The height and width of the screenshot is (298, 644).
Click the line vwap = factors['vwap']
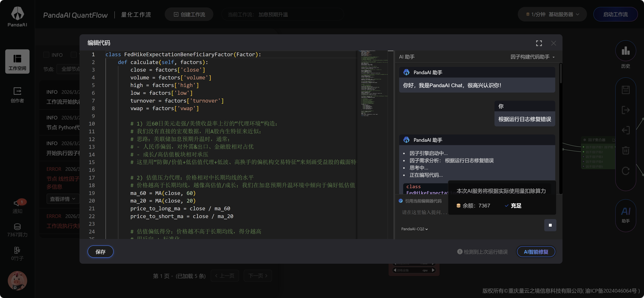pos(165,108)
